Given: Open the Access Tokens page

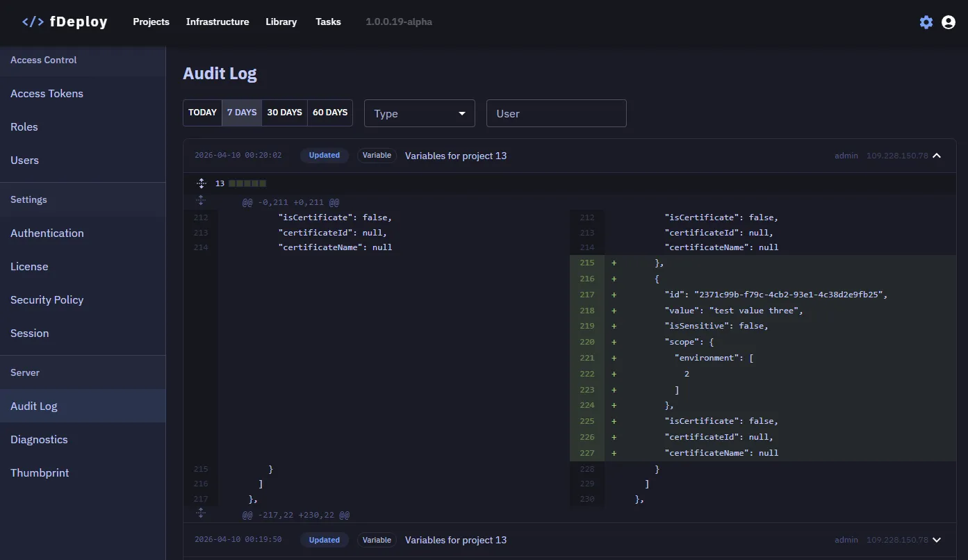Looking at the screenshot, I should (47, 94).
